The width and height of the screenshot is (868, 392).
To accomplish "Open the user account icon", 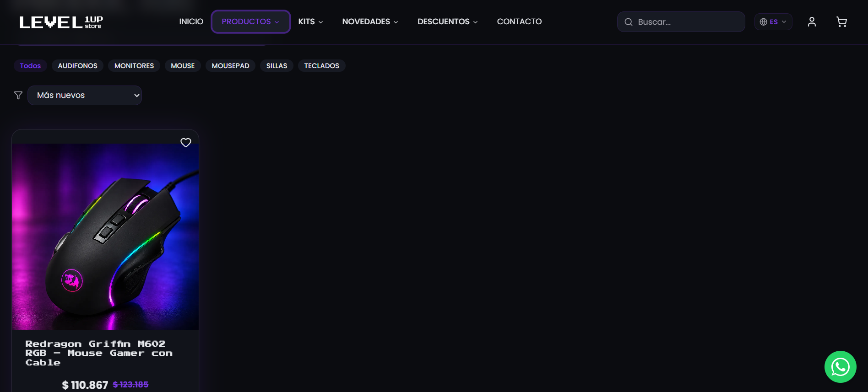I will pos(812,22).
